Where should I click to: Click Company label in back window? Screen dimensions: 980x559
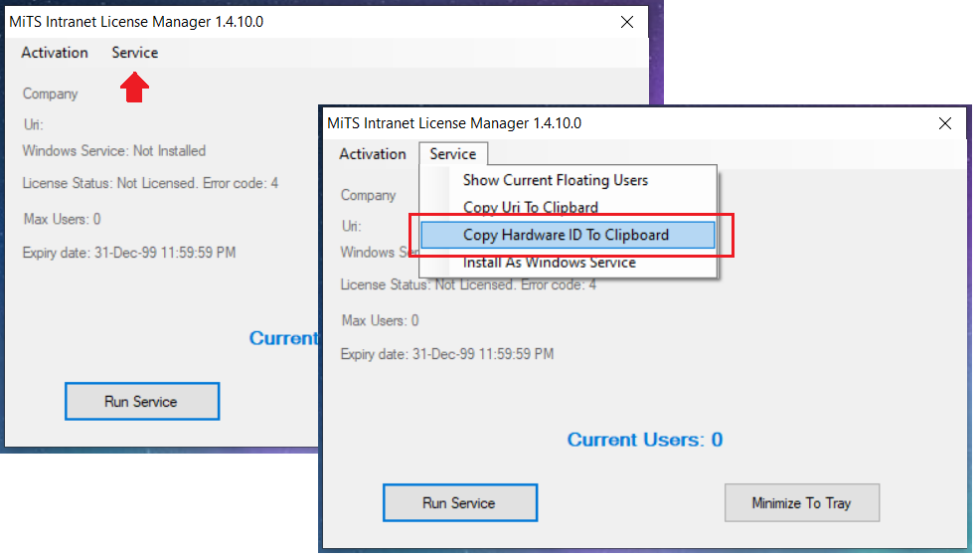coord(50,93)
